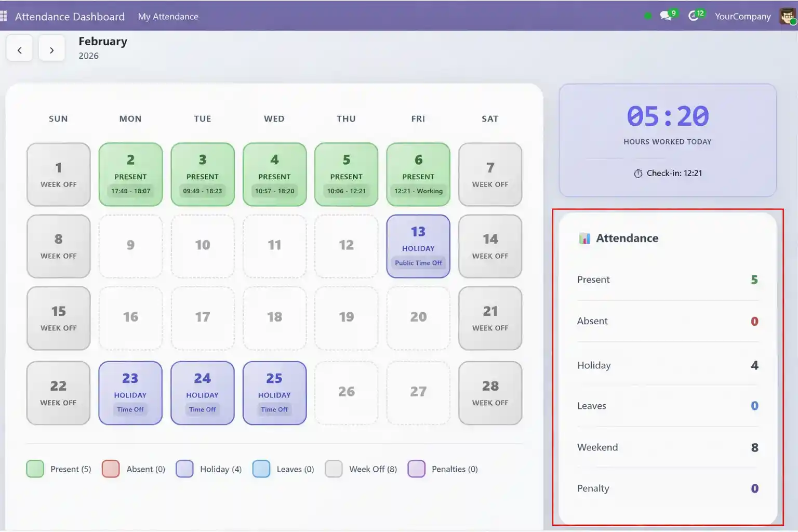Image resolution: width=798 pixels, height=532 pixels.
Task: Select February 13 Public Time Off holiday
Action: click(x=418, y=246)
